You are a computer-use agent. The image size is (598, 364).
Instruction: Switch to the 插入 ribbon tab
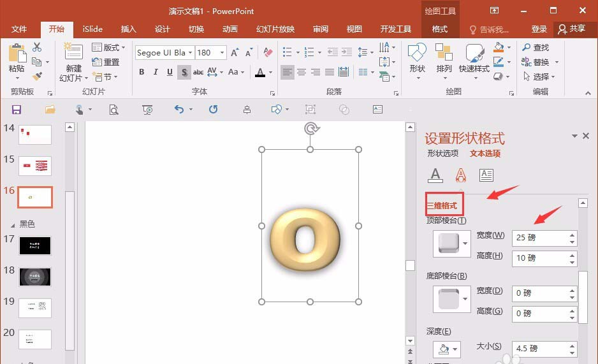coord(129,29)
